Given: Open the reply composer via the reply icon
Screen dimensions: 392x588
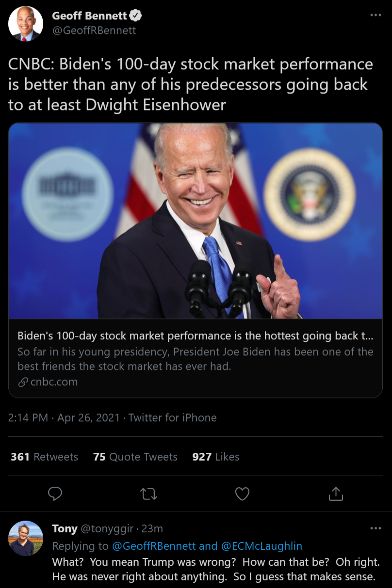Looking at the screenshot, I should pyautogui.click(x=55, y=493).
